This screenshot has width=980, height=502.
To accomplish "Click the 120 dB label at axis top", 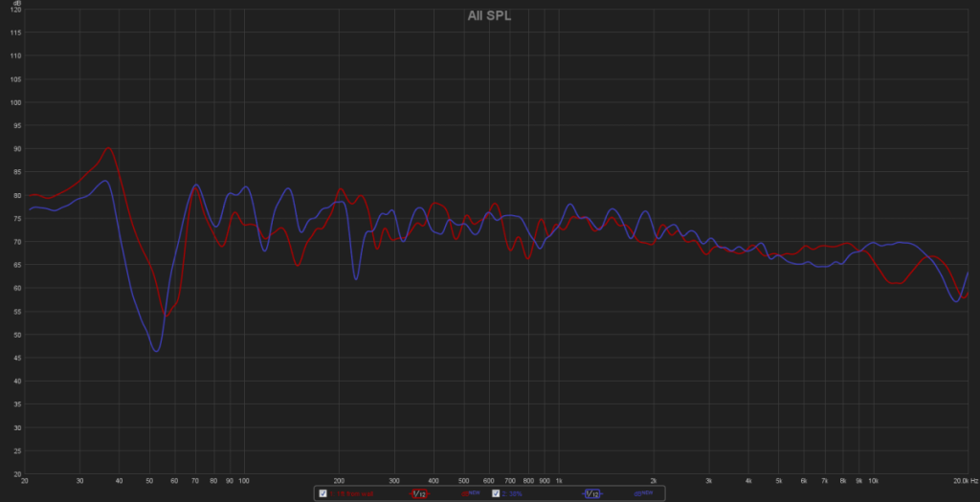I will [x=15, y=11].
